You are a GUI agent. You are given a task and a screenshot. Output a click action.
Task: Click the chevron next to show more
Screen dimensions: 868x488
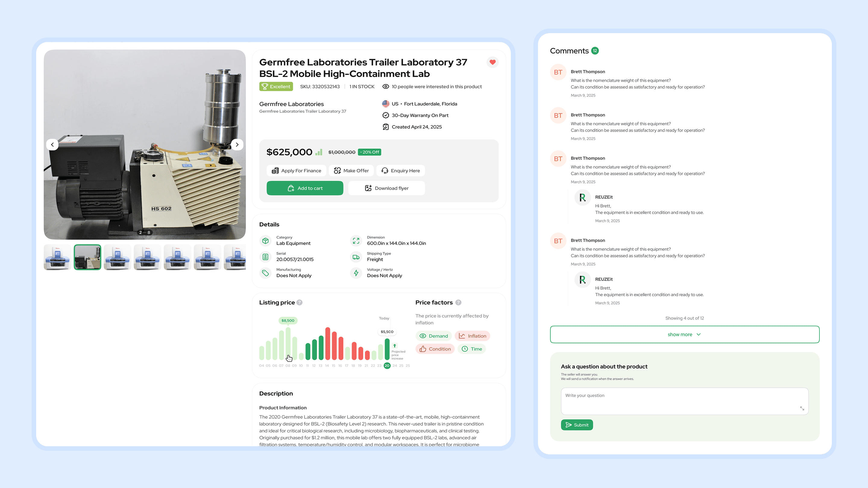(699, 334)
